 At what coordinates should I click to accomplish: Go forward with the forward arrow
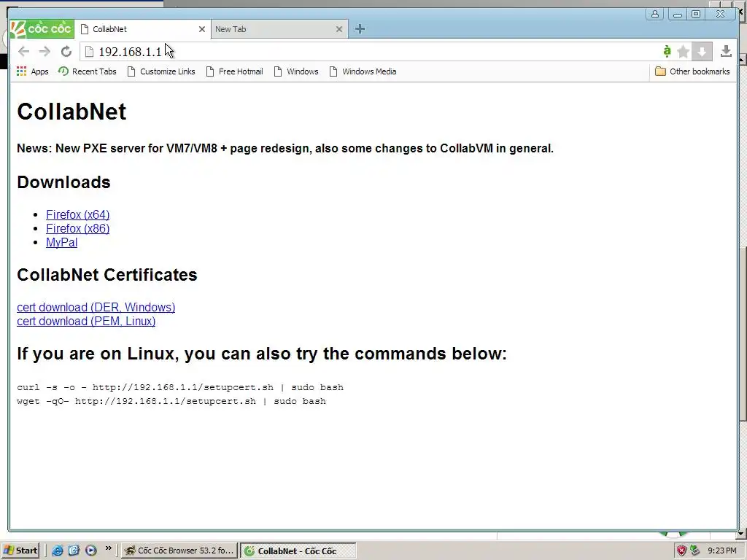point(44,52)
